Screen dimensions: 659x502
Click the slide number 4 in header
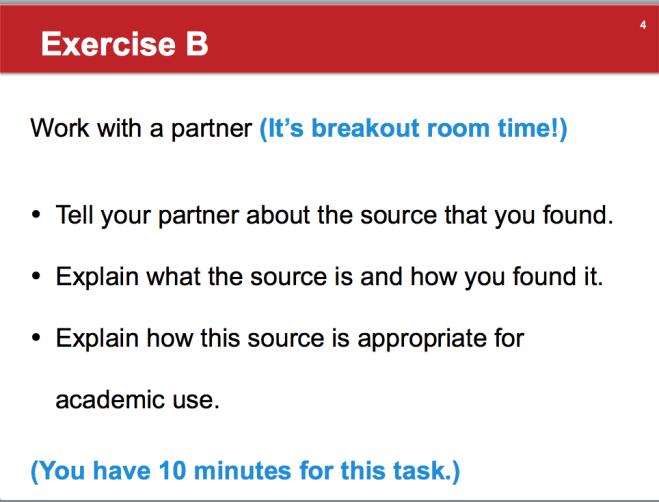pyautogui.click(x=642, y=23)
